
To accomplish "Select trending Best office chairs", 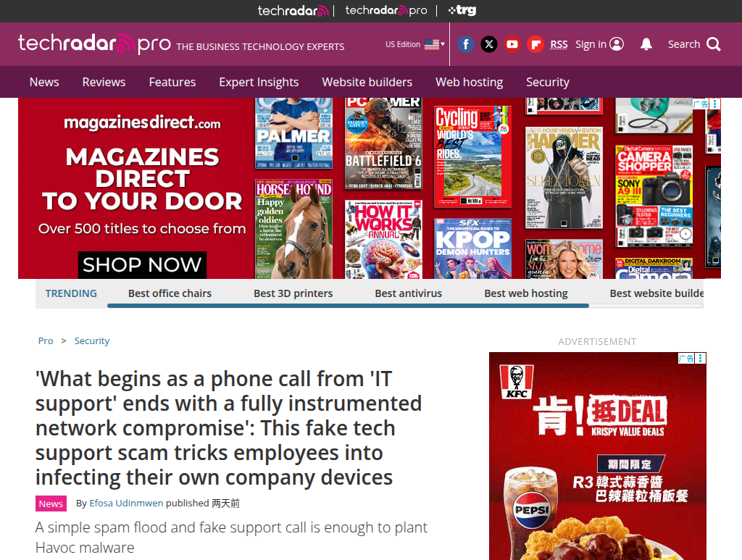I will [x=170, y=293].
